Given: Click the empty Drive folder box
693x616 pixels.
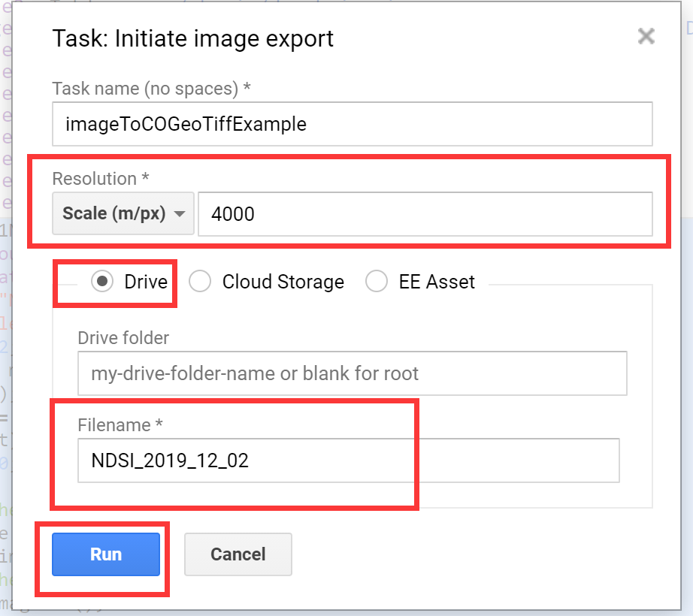Looking at the screenshot, I should click(352, 373).
